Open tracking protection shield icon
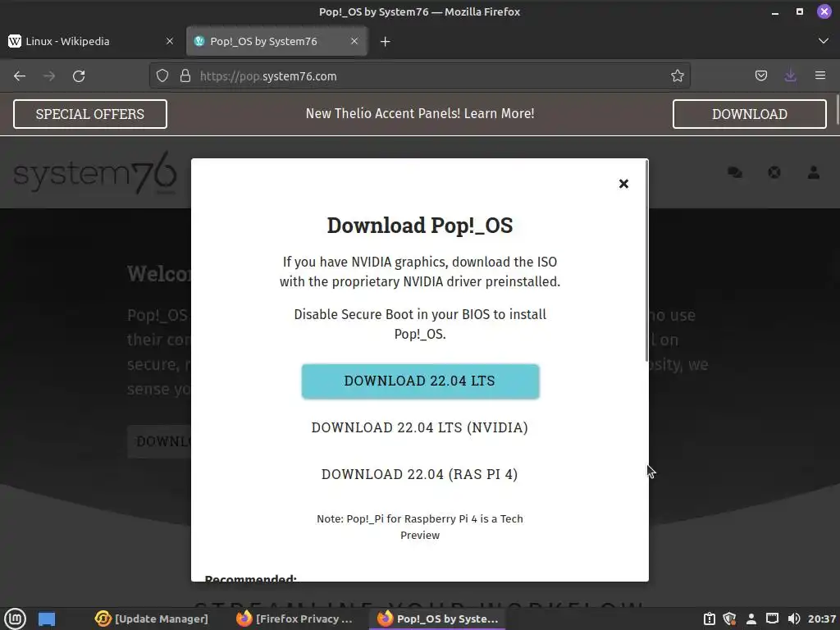The width and height of the screenshot is (840, 630). [x=162, y=76]
